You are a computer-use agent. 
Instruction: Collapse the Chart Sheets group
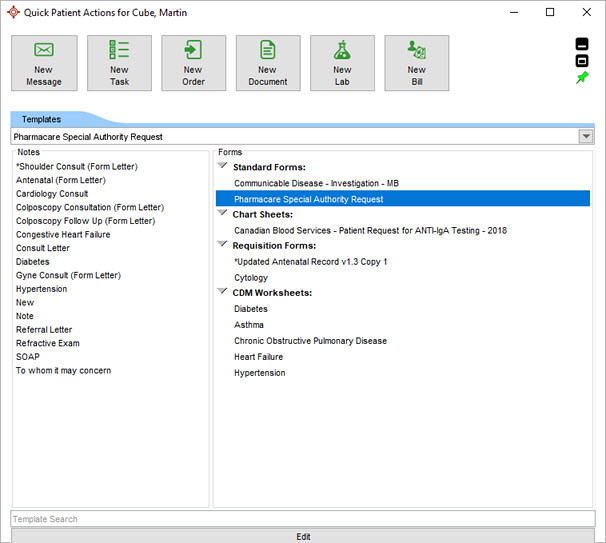point(224,214)
